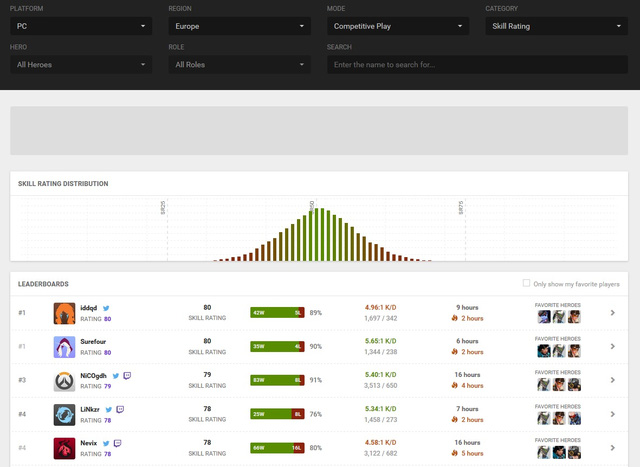Enable Only show my favorite players checkbox

click(x=527, y=283)
